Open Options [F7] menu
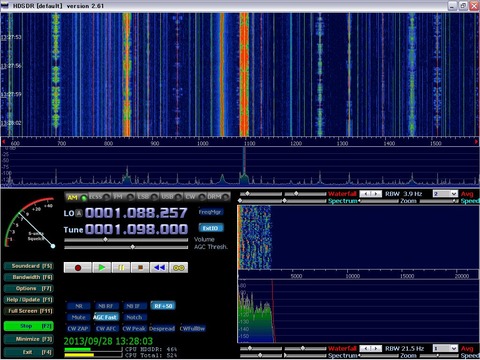 (29, 288)
